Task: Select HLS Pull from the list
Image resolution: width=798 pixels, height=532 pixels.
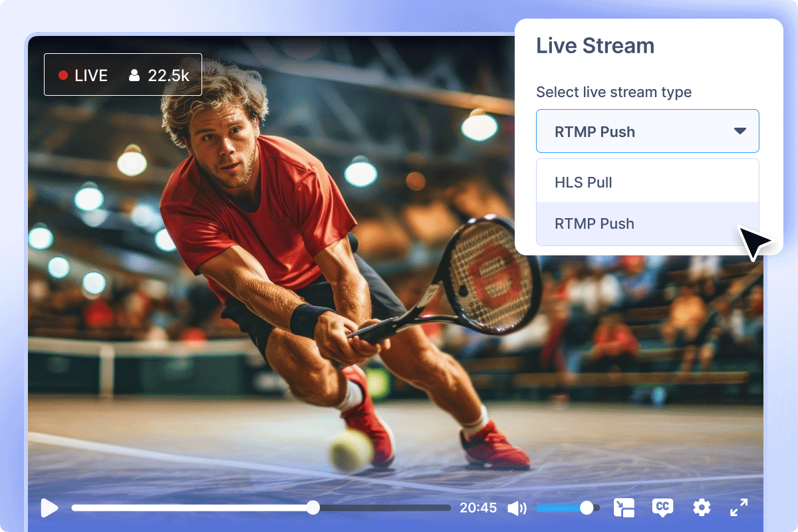Action: click(583, 182)
